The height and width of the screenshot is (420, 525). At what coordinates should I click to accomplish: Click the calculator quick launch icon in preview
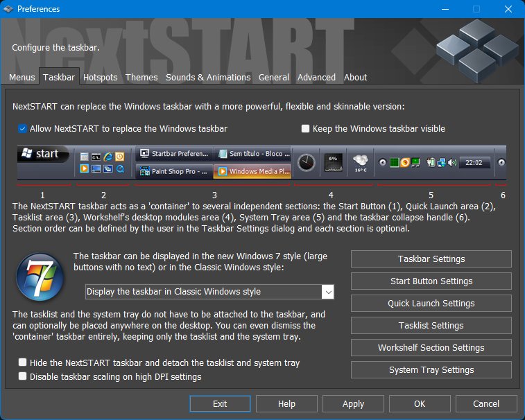[x=85, y=157]
